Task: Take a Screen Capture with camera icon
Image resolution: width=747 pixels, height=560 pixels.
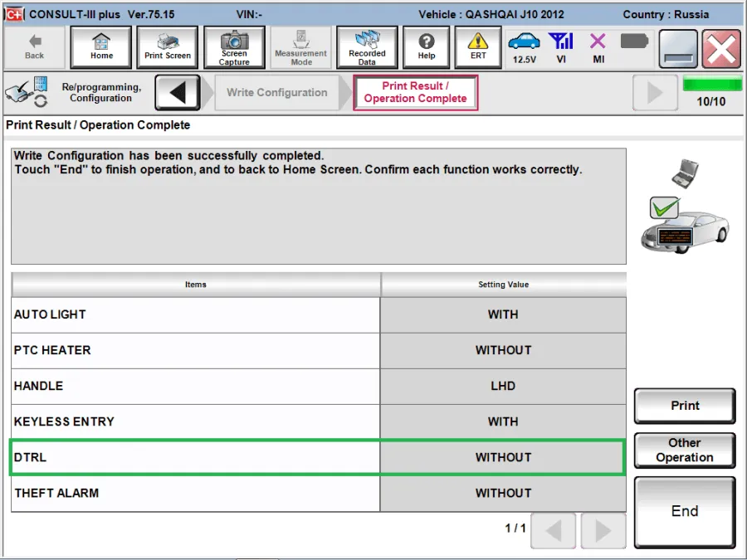Action: pos(234,47)
